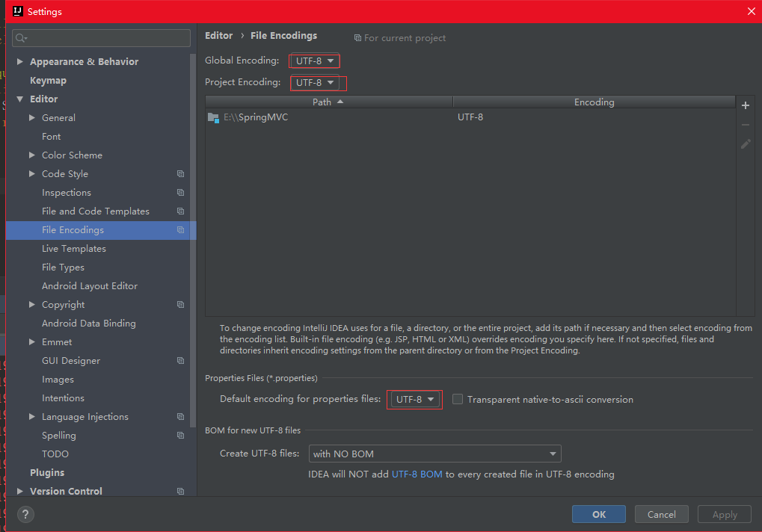762x532 pixels.
Task: Click the project-level icon next to GUI Designer
Action: 180,361
